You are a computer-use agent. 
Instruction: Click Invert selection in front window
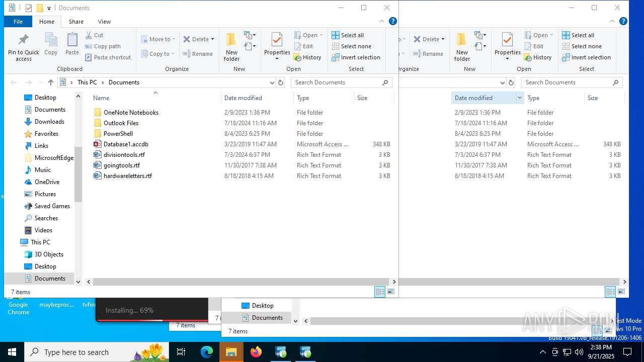click(356, 57)
